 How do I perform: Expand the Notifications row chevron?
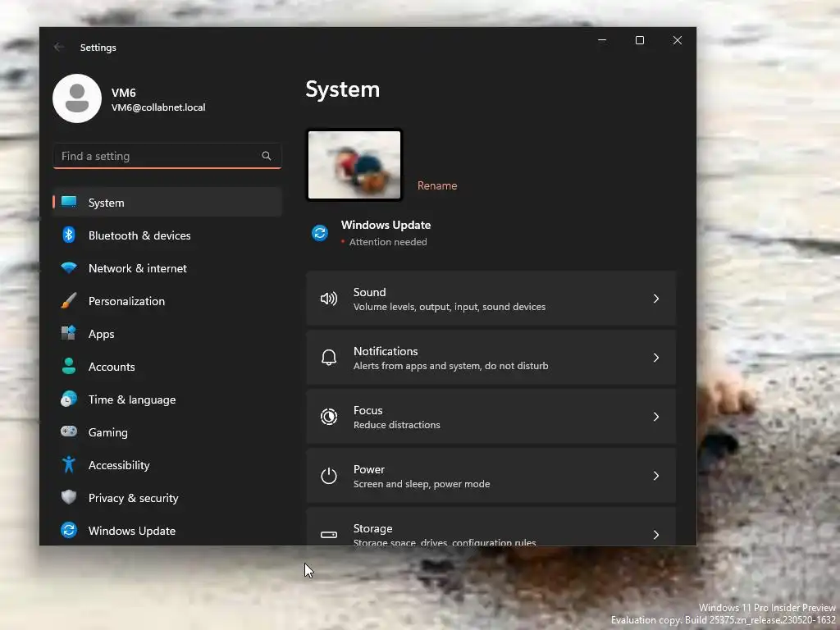[x=656, y=358]
